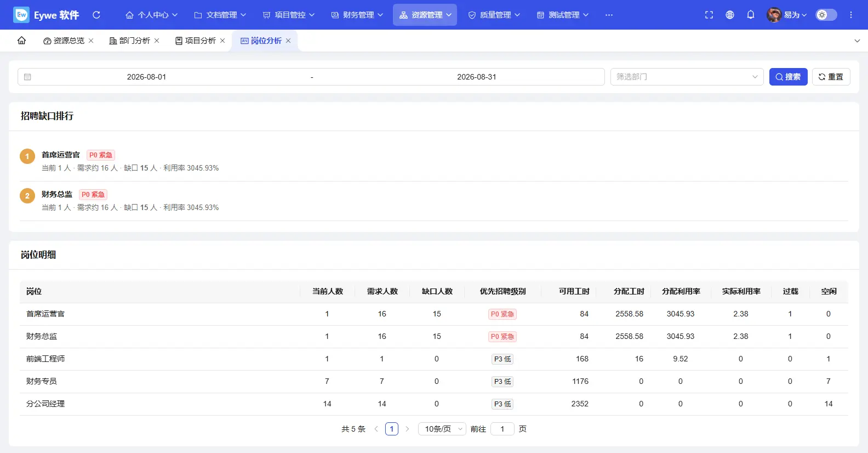Close the 部门分析 tab
868x453 pixels.
click(x=157, y=41)
